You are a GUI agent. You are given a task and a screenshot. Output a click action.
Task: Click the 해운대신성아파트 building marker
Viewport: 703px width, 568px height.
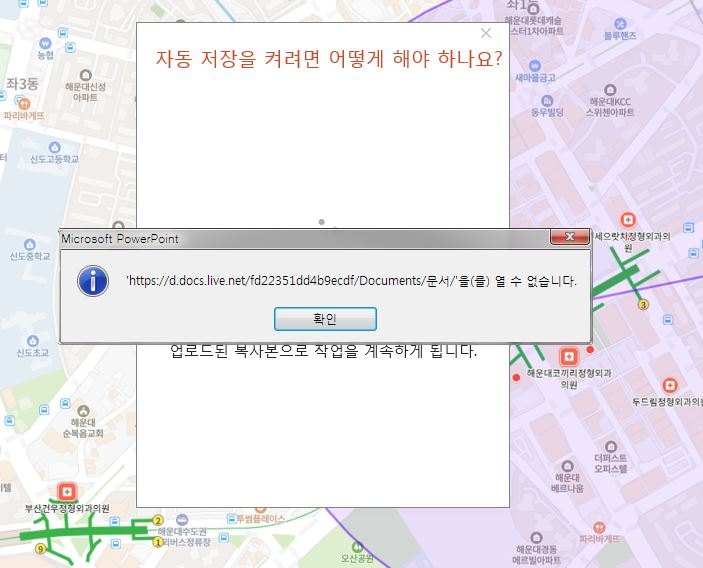85,75
